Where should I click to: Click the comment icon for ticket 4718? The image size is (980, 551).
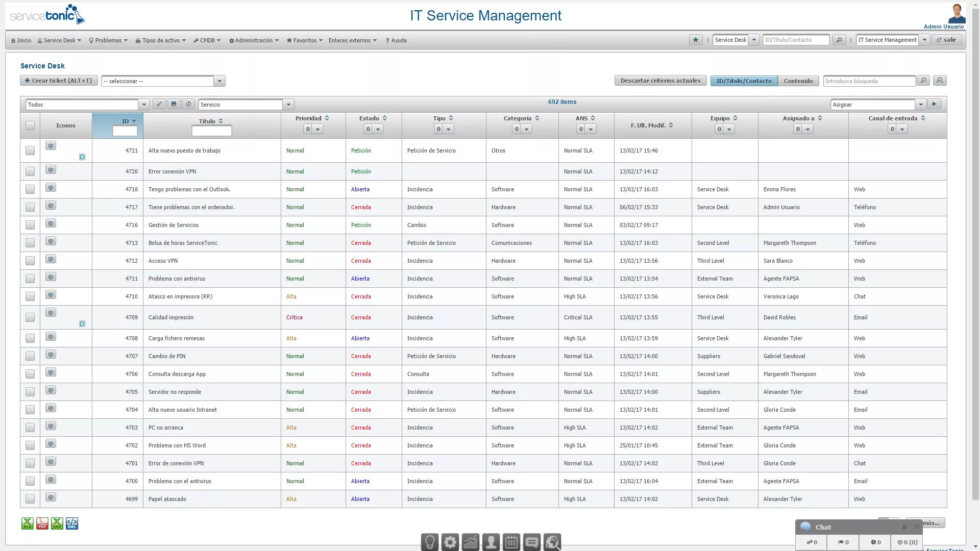pyautogui.click(x=51, y=188)
